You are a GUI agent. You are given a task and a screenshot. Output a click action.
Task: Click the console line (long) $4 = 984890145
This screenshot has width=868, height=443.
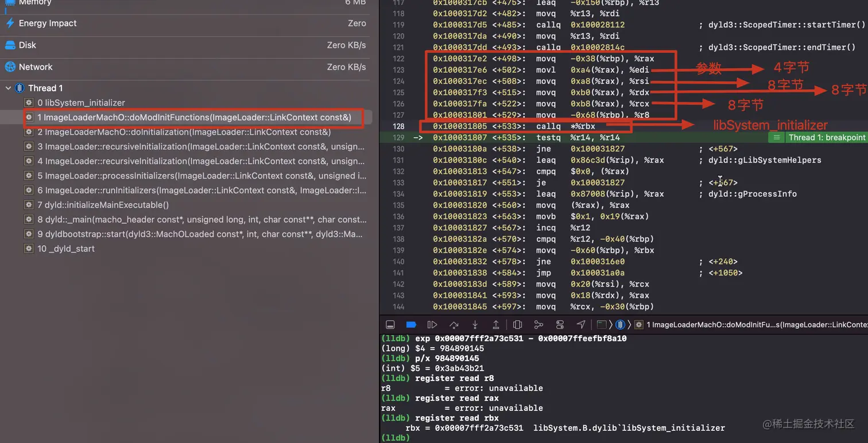pos(433,349)
